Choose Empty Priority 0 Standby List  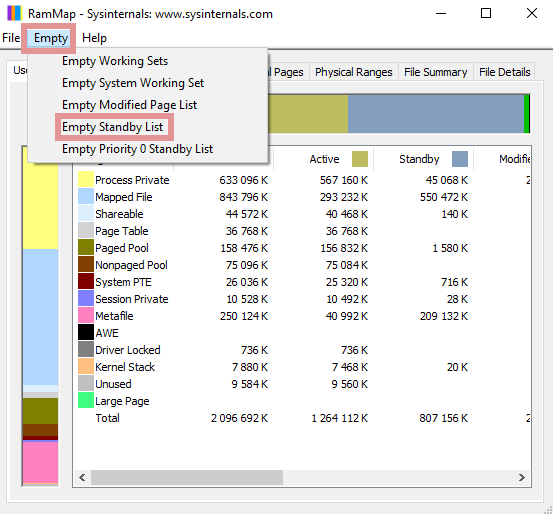(138, 149)
